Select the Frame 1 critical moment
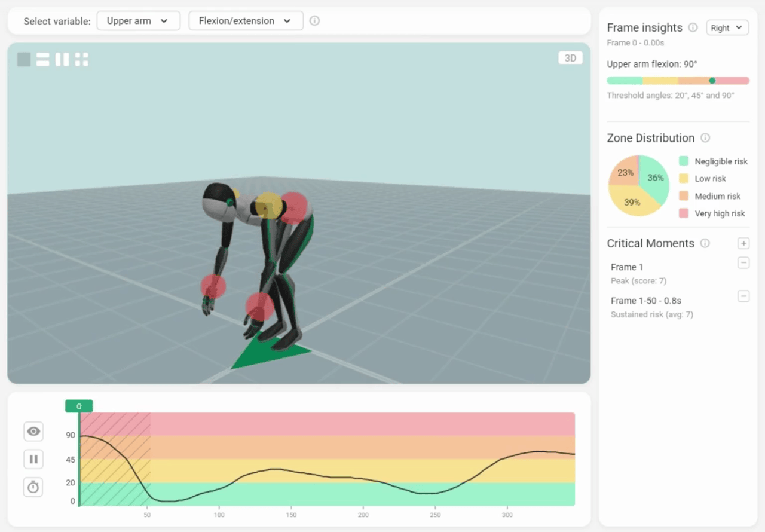Image resolution: width=765 pixels, height=532 pixels. click(x=627, y=267)
